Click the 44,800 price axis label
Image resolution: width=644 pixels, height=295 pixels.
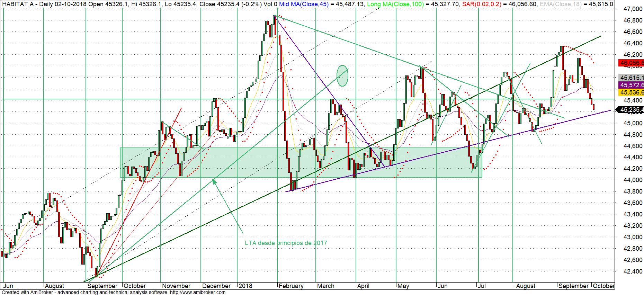(x=633, y=135)
